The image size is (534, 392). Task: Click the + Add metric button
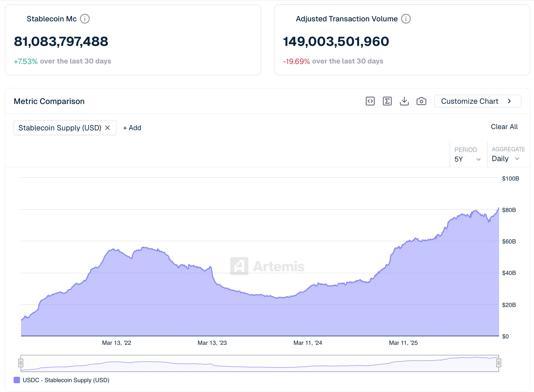coord(132,128)
